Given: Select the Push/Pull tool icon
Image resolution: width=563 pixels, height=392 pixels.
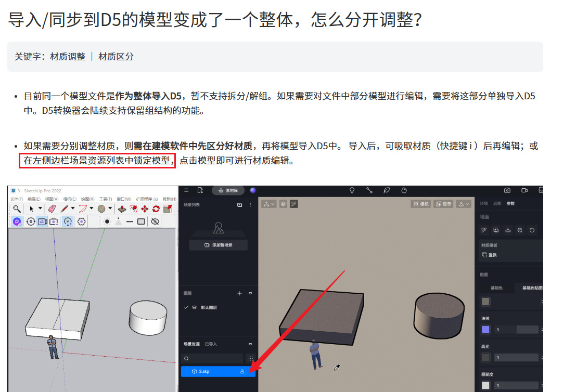Looking at the screenshot, I should (121, 208).
